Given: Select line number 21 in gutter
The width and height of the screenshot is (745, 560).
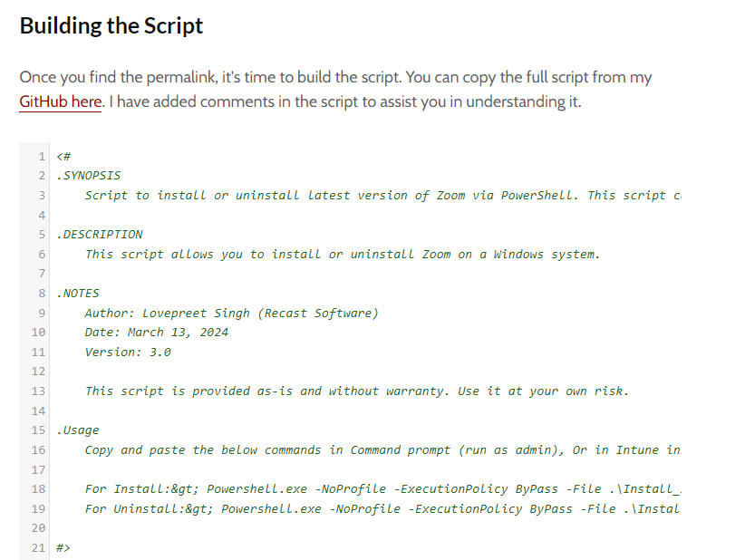Looking at the screenshot, I should coord(38,548).
